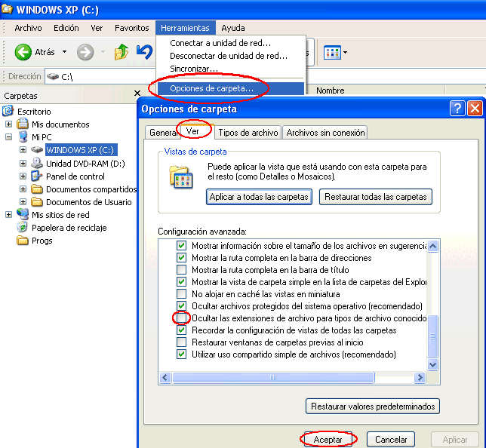Switch to the Tipos de archivo tab
The width and height of the screenshot is (486, 448).
[x=248, y=133]
